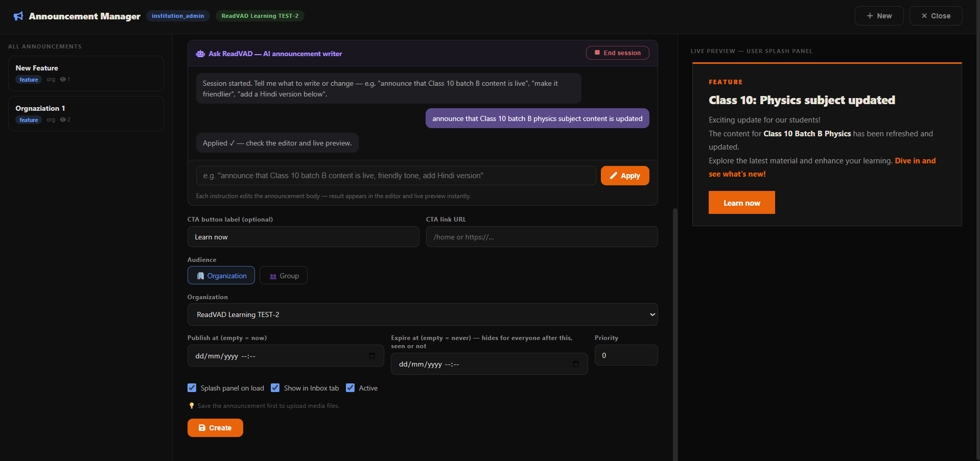Create the announcement
This screenshot has height=461, width=980.
click(x=215, y=428)
